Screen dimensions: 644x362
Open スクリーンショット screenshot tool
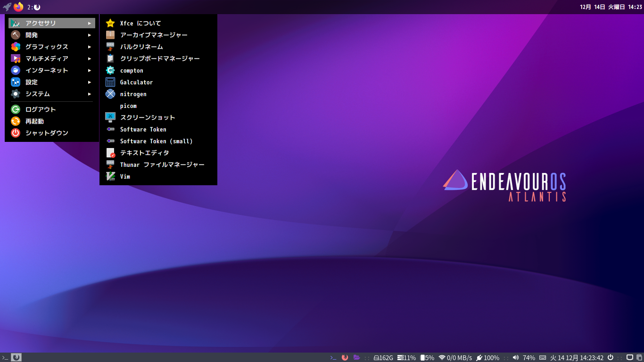pos(158,117)
